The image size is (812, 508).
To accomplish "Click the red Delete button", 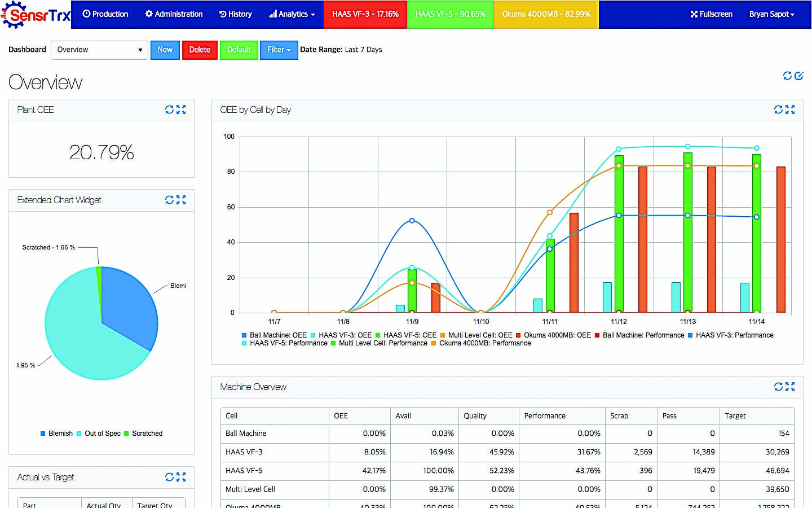I will [x=200, y=50].
